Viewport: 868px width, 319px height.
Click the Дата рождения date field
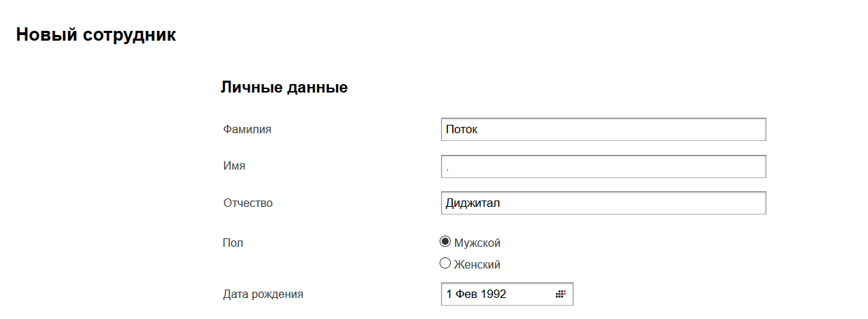498,294
